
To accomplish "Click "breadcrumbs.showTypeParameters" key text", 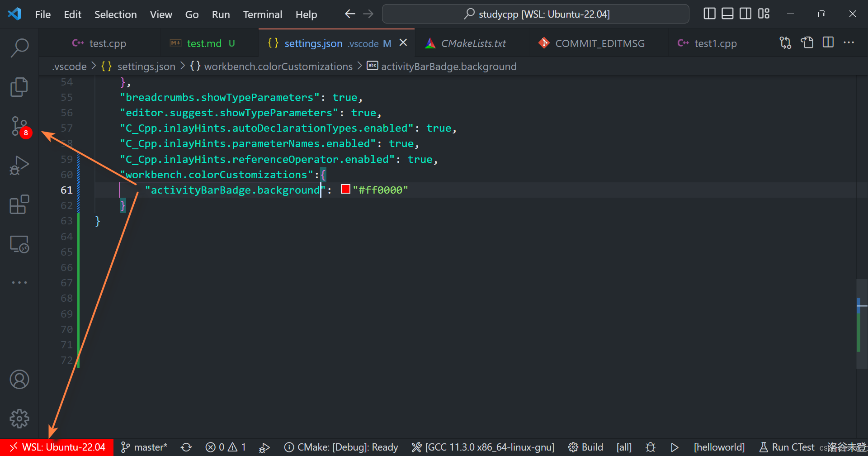I will [220, 97].
